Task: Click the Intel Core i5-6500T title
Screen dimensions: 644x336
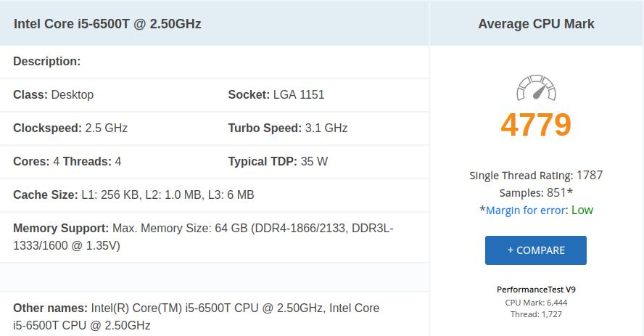Action: (x=107, y=24)
